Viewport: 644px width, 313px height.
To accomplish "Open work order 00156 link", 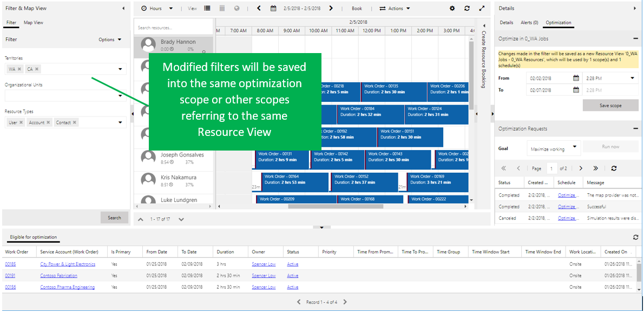I will point(10,287).
